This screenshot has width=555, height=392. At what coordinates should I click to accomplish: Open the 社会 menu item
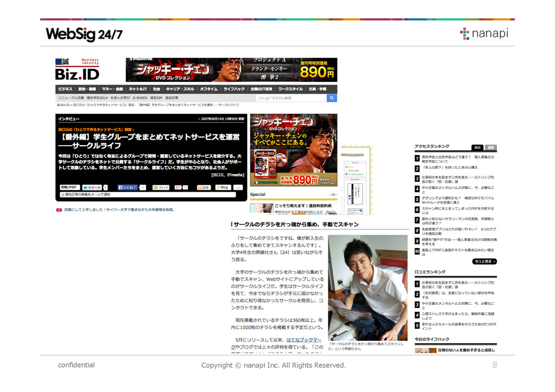[x=157, y=89]
